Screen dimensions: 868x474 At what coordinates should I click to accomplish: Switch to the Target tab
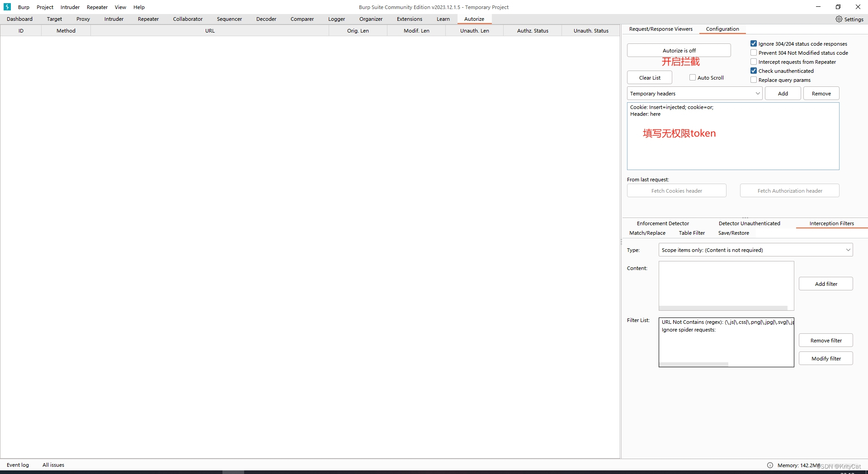[54, 19]
